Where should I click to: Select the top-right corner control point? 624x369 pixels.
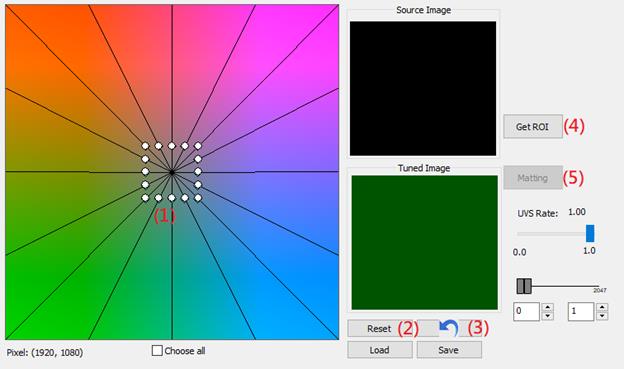coord(198,146)
